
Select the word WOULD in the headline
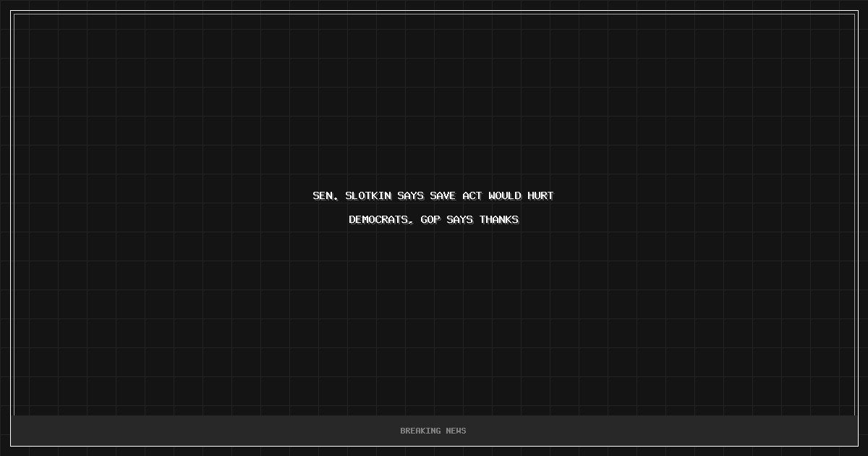[505, 196]
